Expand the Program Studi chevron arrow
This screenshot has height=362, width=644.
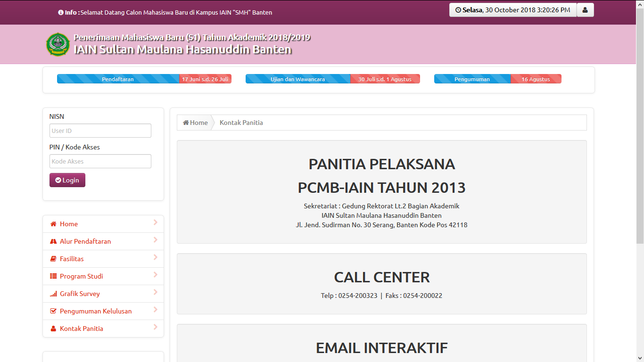(x=155, y=275)
